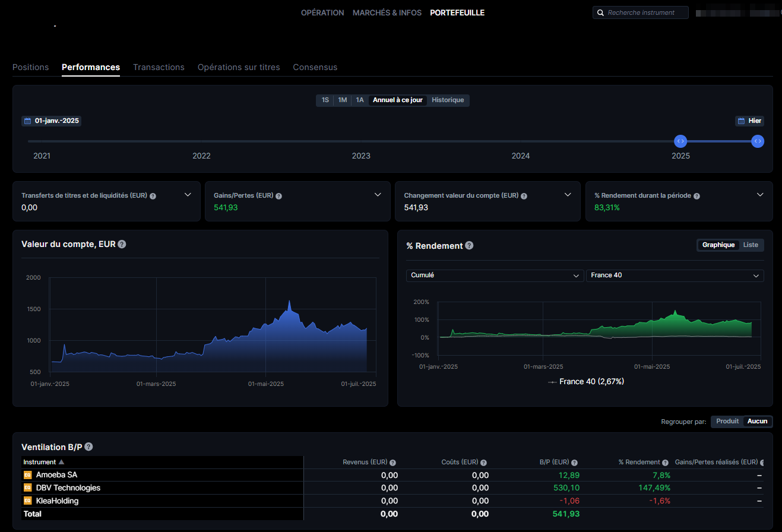The image size is (782, 532).
Task: Click help icon beside Ventilation B/P
Action: coord(88,447)
